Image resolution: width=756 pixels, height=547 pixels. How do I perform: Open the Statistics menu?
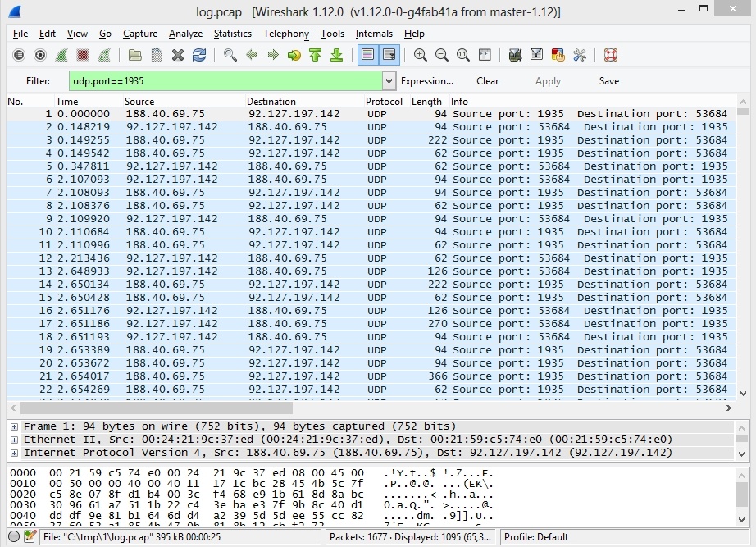click(x=233, y=34)
